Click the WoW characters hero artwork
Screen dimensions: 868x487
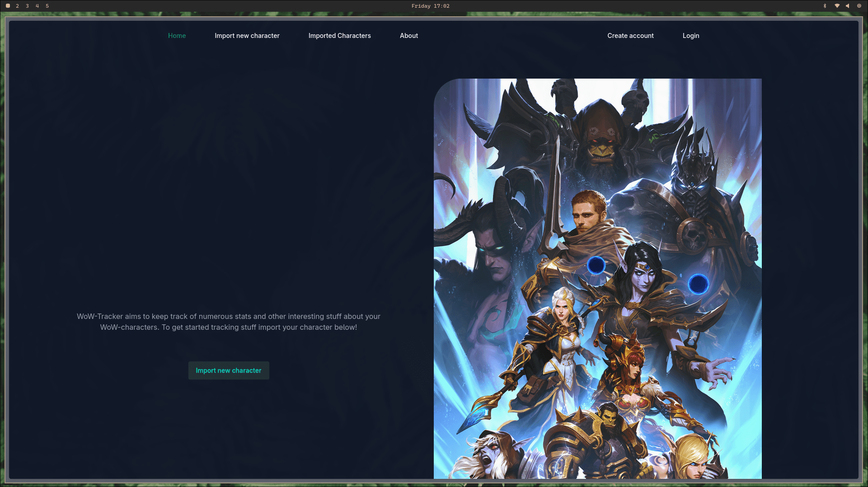click(597, 279)
